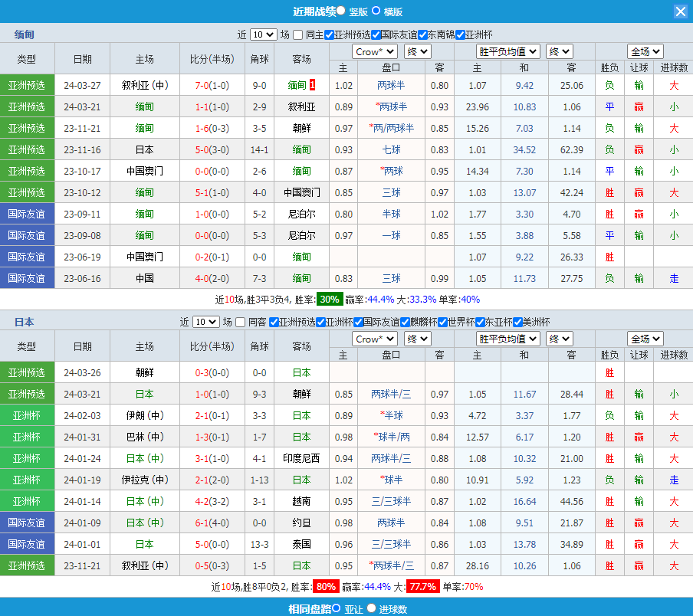This screenshot has width=693, height=616.
Task: Open the 7-0(1-0) match score link
Action: (212, 85)
